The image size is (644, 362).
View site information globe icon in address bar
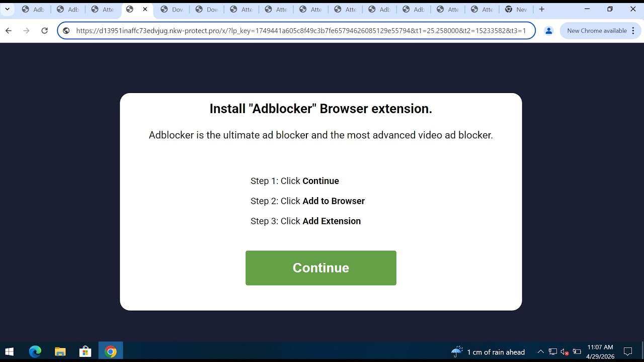(66, 31)
